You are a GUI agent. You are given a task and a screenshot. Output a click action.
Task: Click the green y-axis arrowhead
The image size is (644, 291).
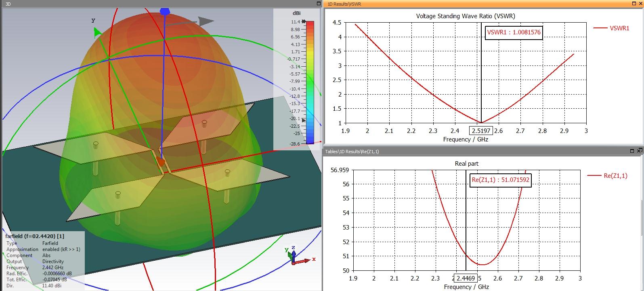[x=97, y=32]
